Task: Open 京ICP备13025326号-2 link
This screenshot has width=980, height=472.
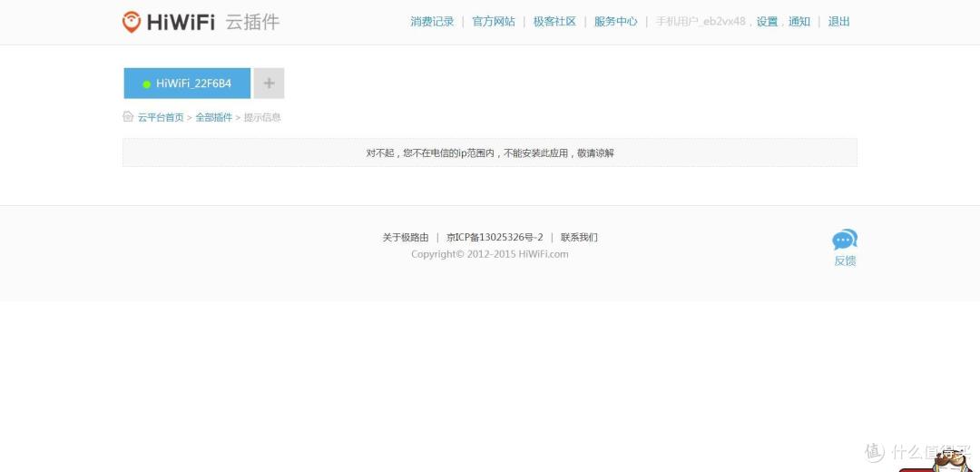Action: (495, 237)
